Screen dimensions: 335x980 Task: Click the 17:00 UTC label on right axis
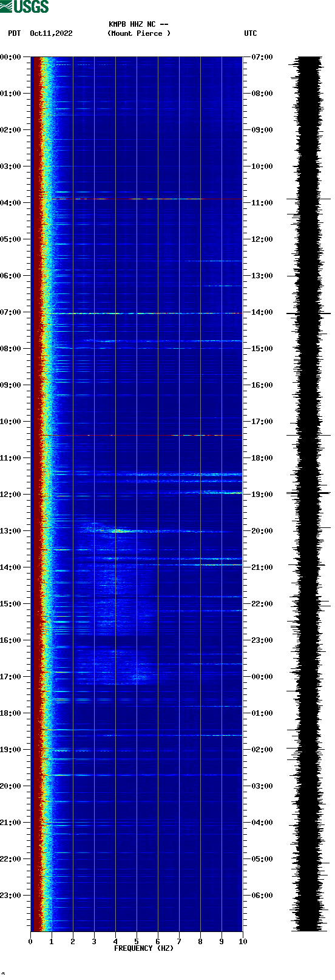coord(262,422)
